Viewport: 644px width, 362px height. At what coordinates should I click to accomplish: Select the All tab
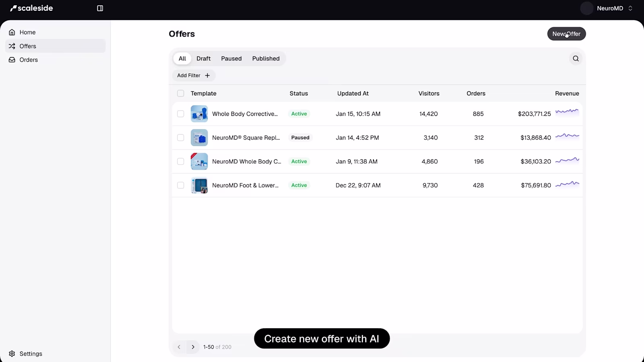coord(182,58)
